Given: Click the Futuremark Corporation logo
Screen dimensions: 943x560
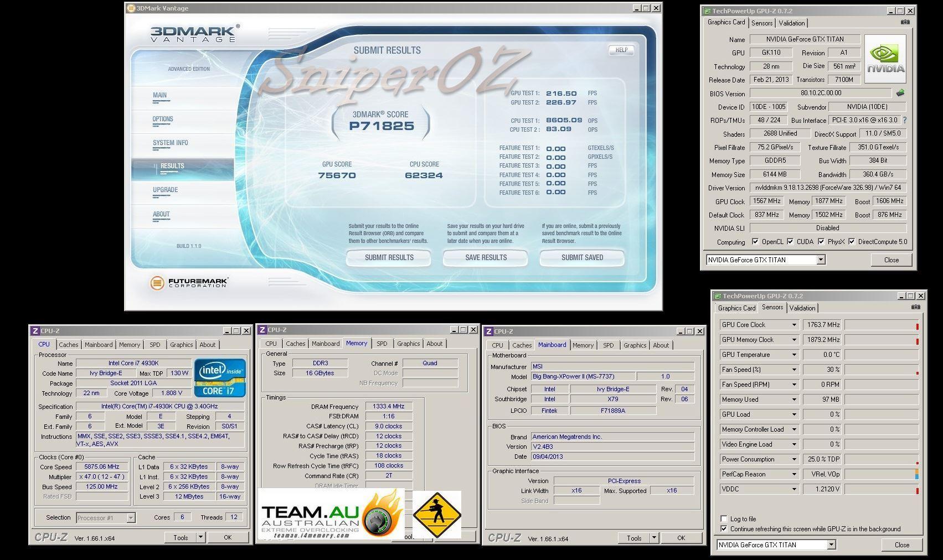Looking at the screenshot, I should (189, 283).
